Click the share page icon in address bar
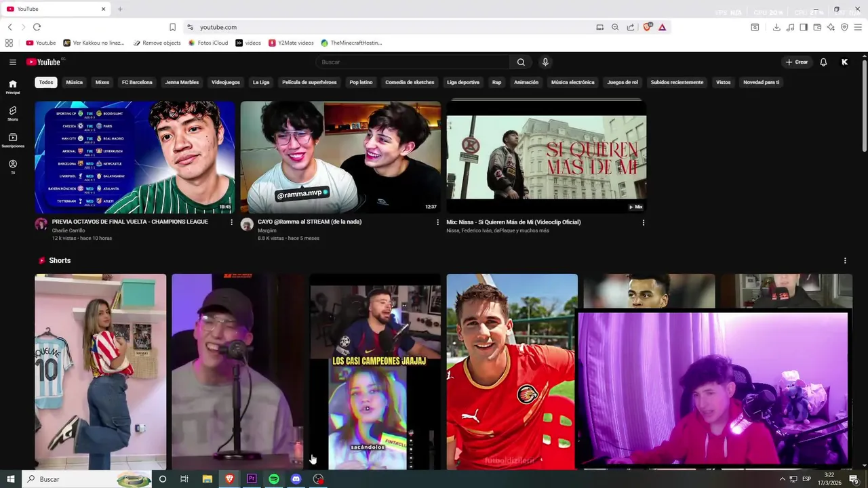 click(x=631, y=27)
